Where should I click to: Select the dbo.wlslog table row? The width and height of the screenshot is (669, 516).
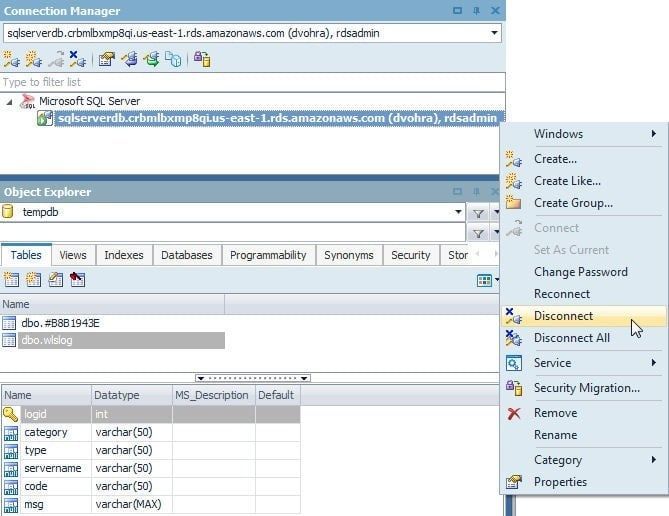pos(121,341)
